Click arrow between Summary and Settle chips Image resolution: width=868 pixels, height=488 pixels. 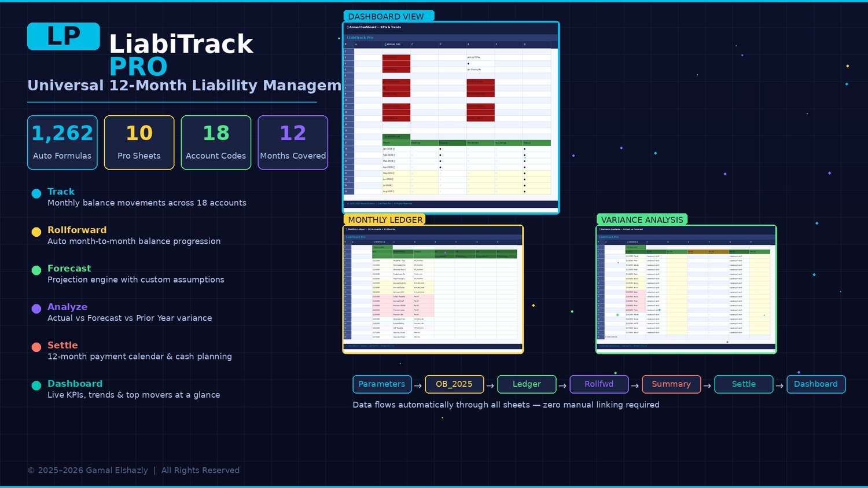[x=707, y=386]
